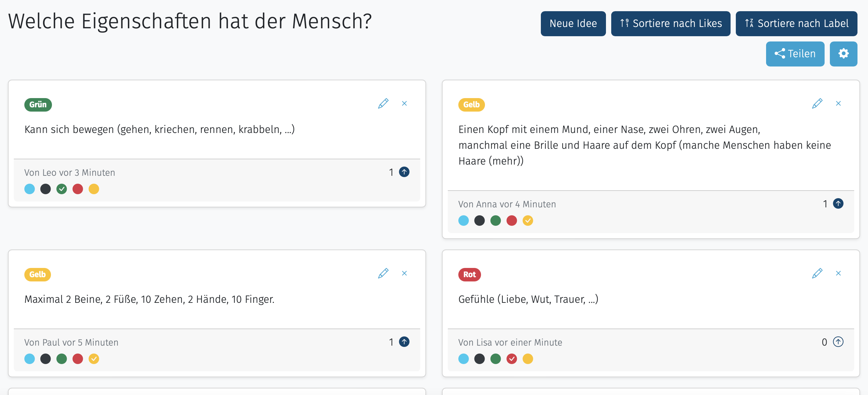The height and width of the screenshot is (395, 868).
Task: Set Lisa's idea label to yellow
Action: (x=528, y=359)
